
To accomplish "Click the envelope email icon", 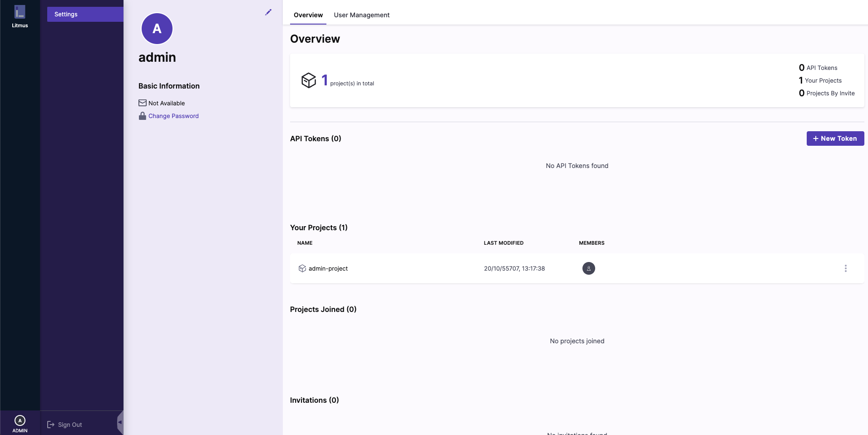I will point(143,103).
